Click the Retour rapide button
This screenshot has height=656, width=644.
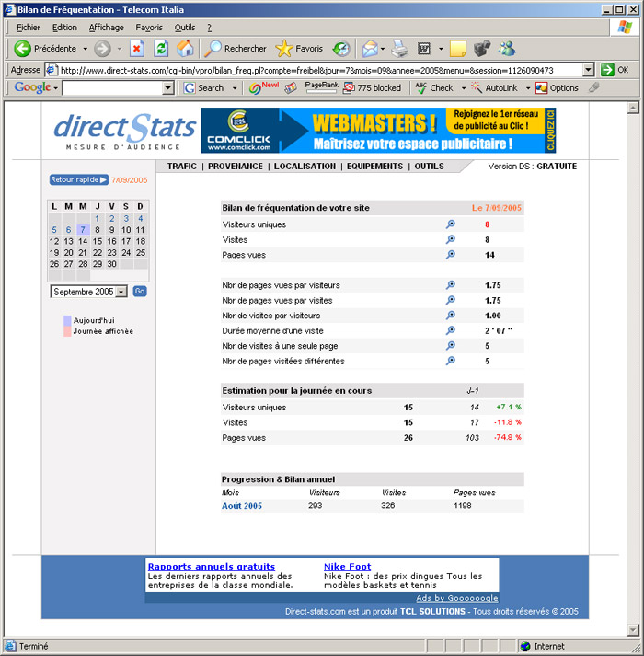(78, 180)
